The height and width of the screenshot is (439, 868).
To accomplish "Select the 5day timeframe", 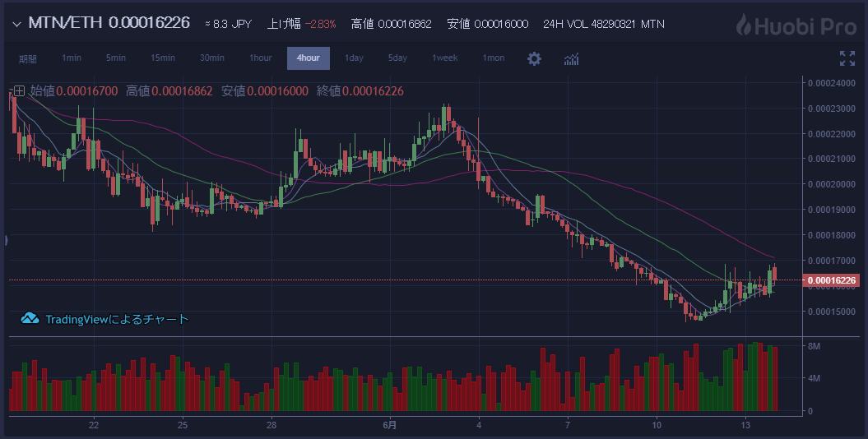I will coord(397,58).
